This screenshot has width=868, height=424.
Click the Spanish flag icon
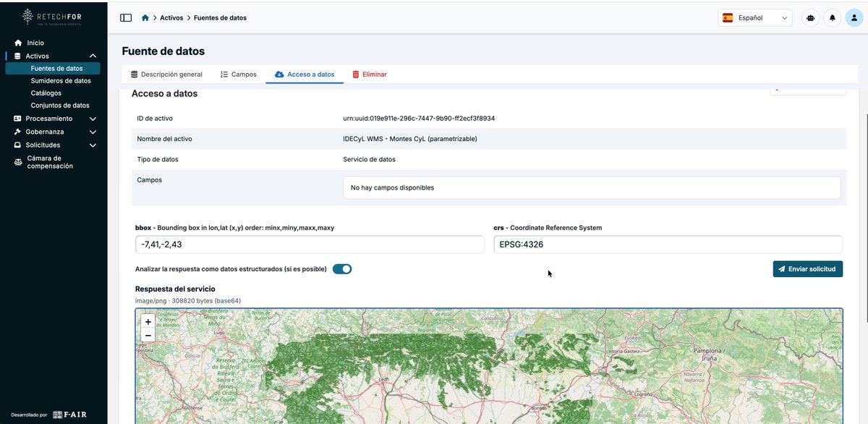pyautogui.click(x=728, y=17)
